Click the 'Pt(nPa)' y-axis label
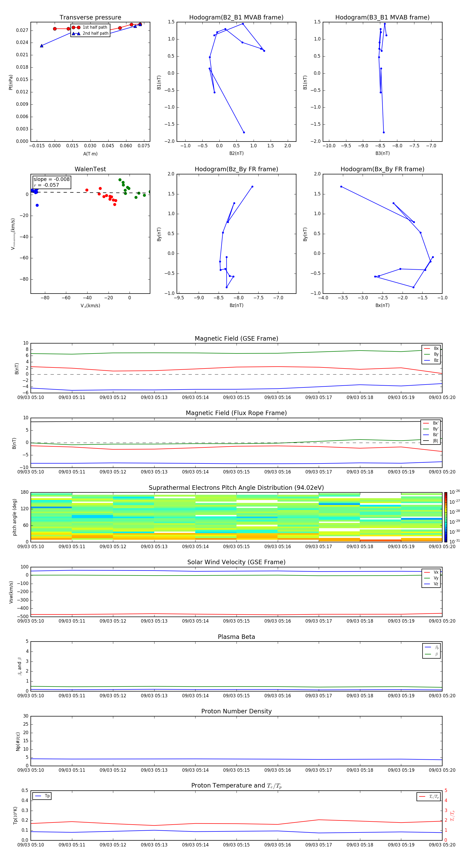 [x=11, y=82]
